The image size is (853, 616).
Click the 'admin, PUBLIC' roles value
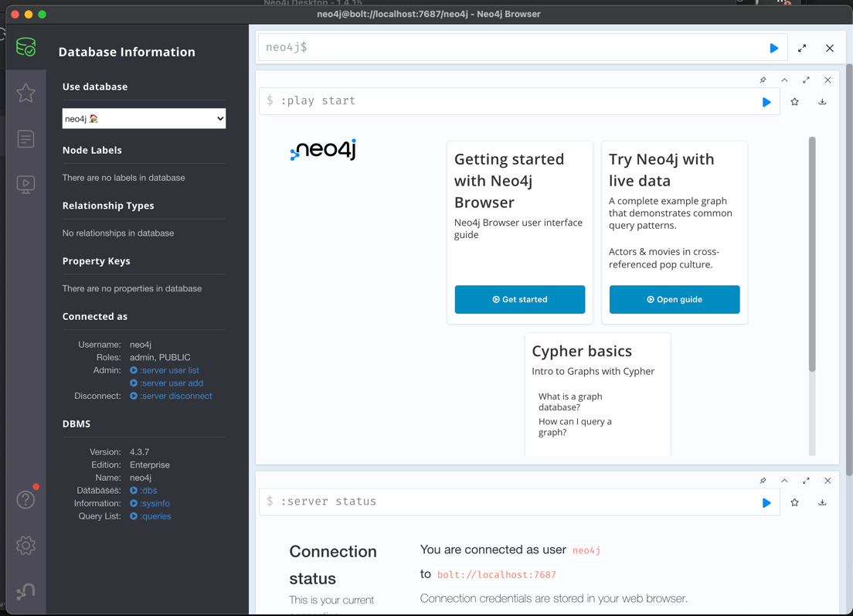[160, 357]
